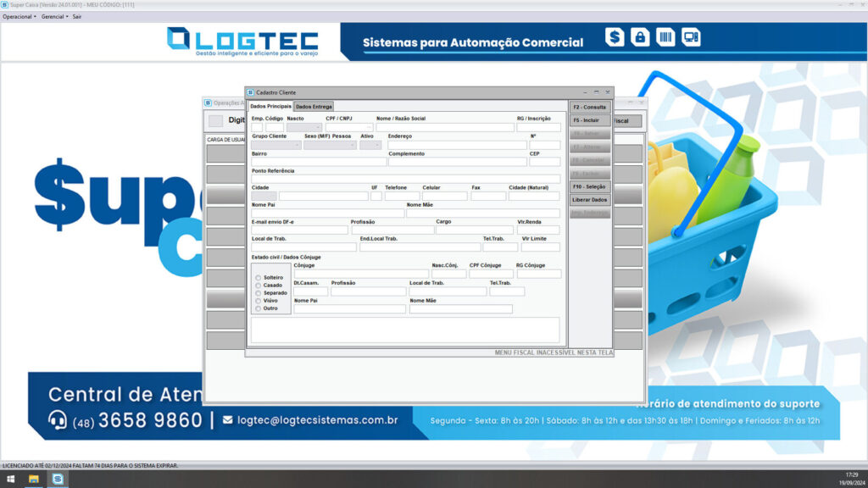
Task: Click the Cargo input field
Action: (475, 230)
